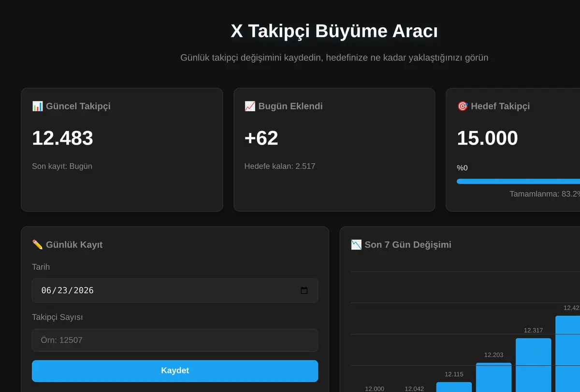Click the Takipçi Sayısı input field
This screenshot has width=580, height=392.
click(175, 340)
